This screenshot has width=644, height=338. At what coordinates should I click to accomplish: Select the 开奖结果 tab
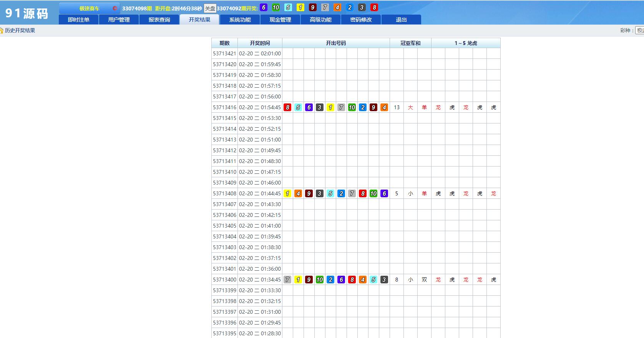pyautogui.click(x=199, y=20)
